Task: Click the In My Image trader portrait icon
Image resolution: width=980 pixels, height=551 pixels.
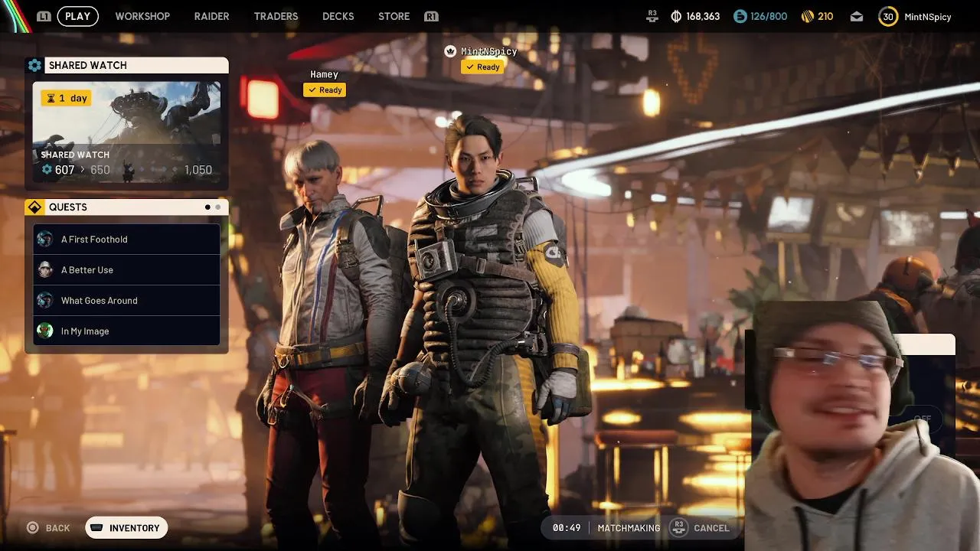Action: pyautogui.click(x=45, y=331)
